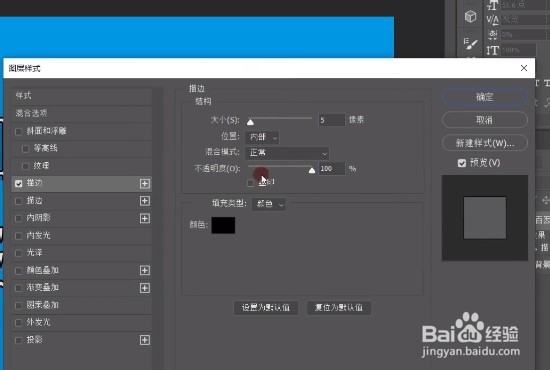Click 设置为默认值 button
This screenshot has height=370, width=550.
(266, 308)
